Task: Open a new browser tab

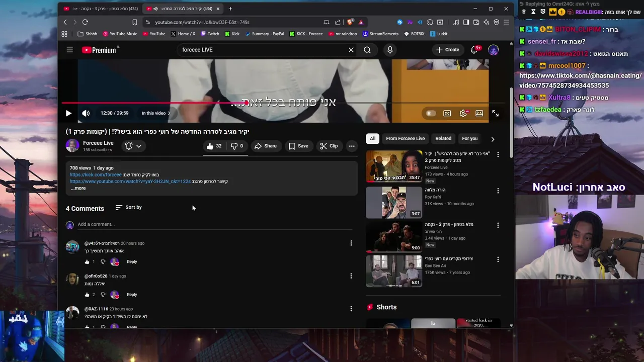Action: 230,9
